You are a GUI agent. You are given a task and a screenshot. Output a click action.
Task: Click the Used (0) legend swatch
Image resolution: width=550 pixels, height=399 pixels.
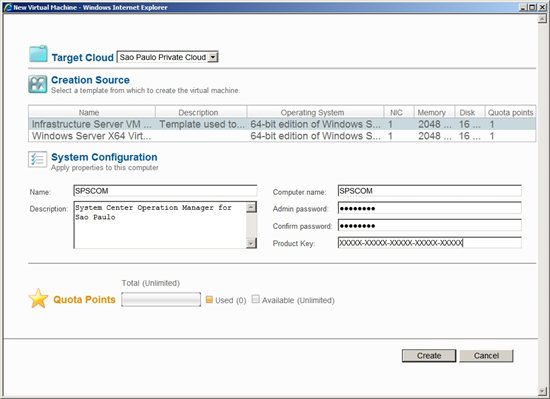tap(209, 299)
